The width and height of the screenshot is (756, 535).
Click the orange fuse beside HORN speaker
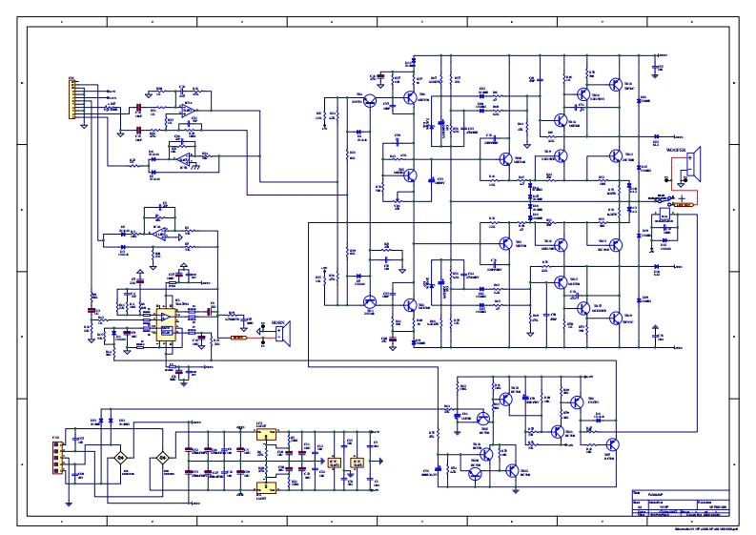pos(239,337)
